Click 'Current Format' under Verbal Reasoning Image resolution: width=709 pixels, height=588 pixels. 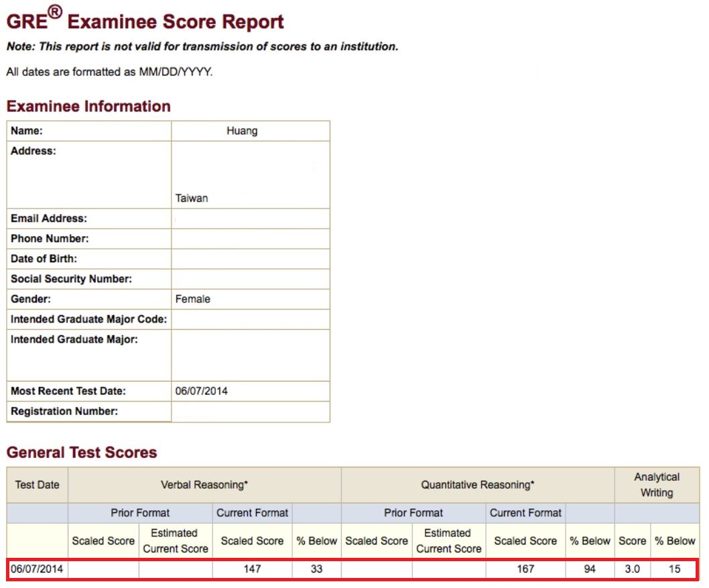(x=253, y=513)
